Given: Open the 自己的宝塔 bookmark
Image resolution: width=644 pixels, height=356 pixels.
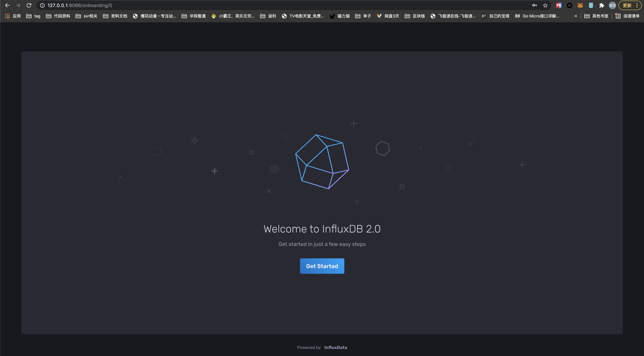Looking at the screenshot, I should click(495, 16).
